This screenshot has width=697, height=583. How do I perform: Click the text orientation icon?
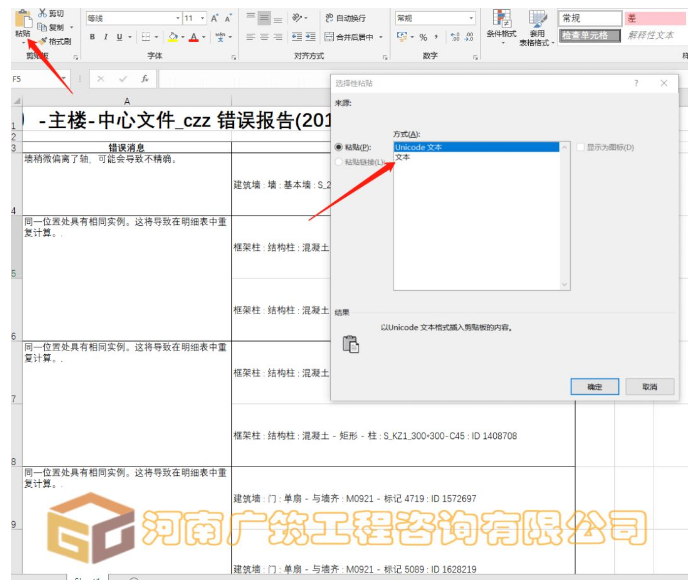point(297,18)
